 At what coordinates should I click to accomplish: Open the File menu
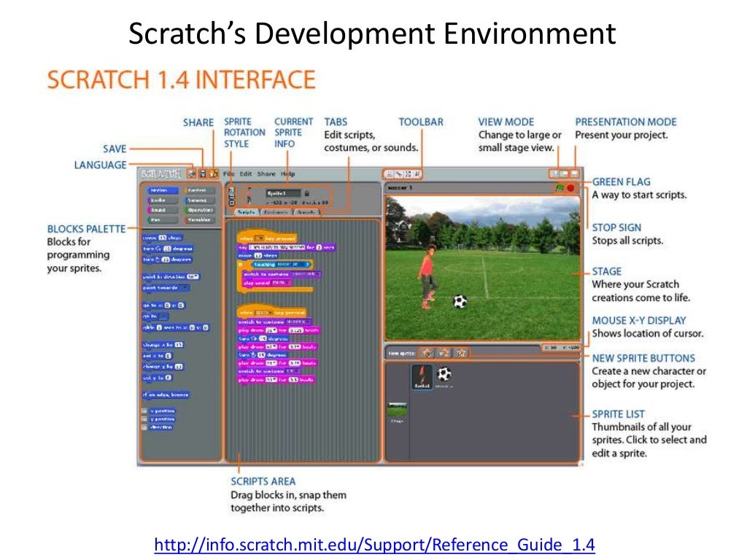[229, 174]
